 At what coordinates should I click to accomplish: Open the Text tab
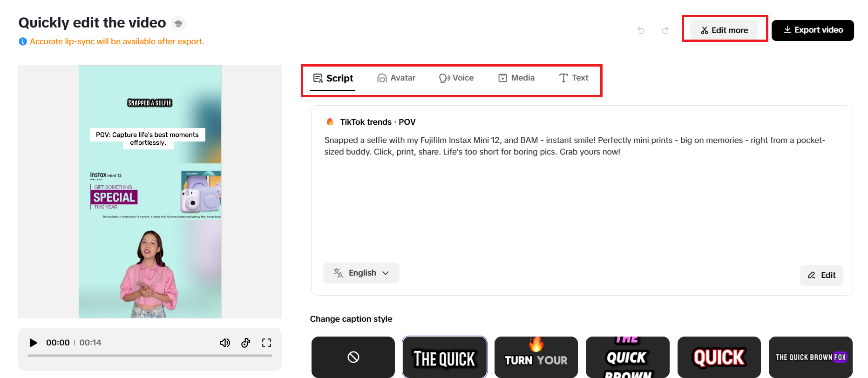(x=574, y=78)
